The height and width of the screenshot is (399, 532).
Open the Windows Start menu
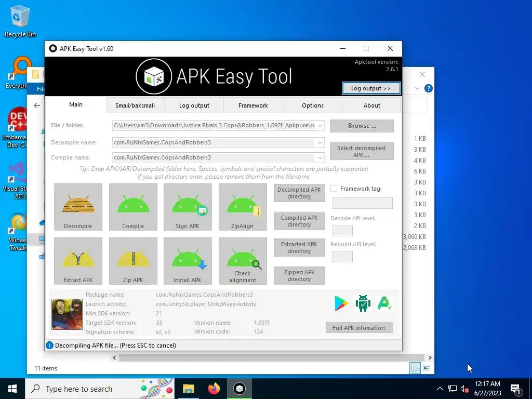click(12, 389)
